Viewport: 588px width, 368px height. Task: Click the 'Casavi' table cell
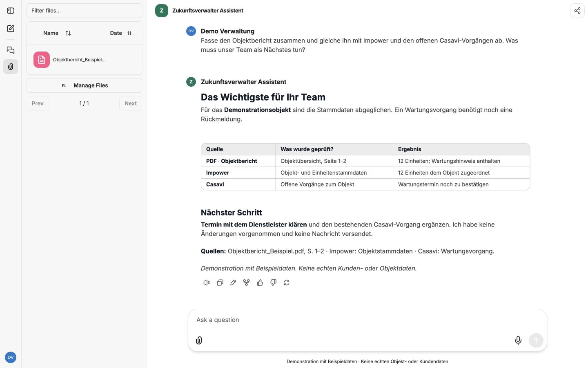tap(238, 184)
